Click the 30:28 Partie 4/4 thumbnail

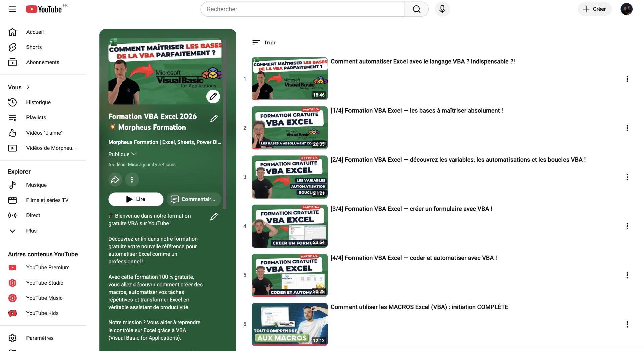click(x=289, y=275)
